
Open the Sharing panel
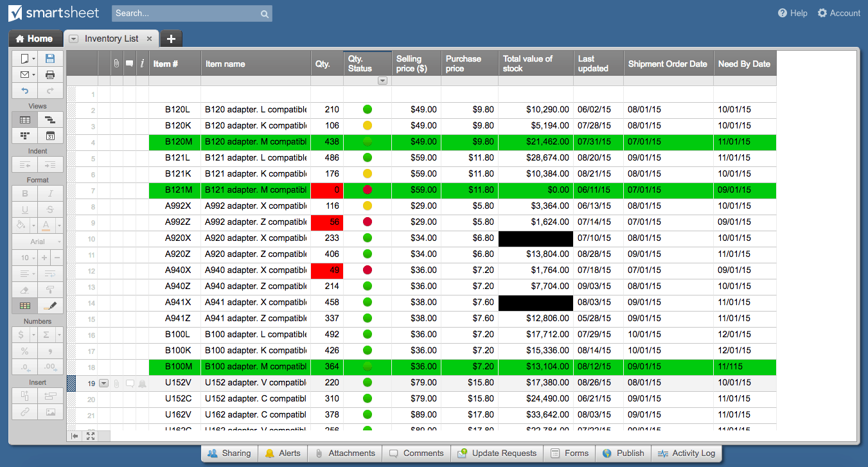click(x=229, y=453)
